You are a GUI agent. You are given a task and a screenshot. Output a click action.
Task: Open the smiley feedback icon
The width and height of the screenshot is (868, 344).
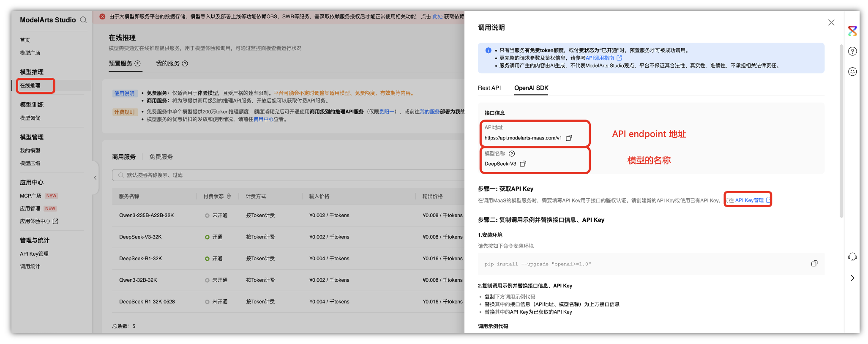click(x=852, y=71)
